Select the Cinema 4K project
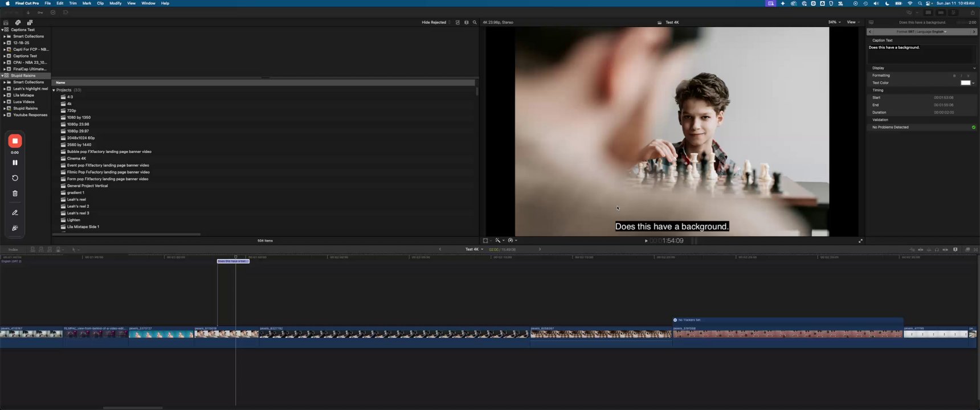980x410 pixels. pos(76,159)
